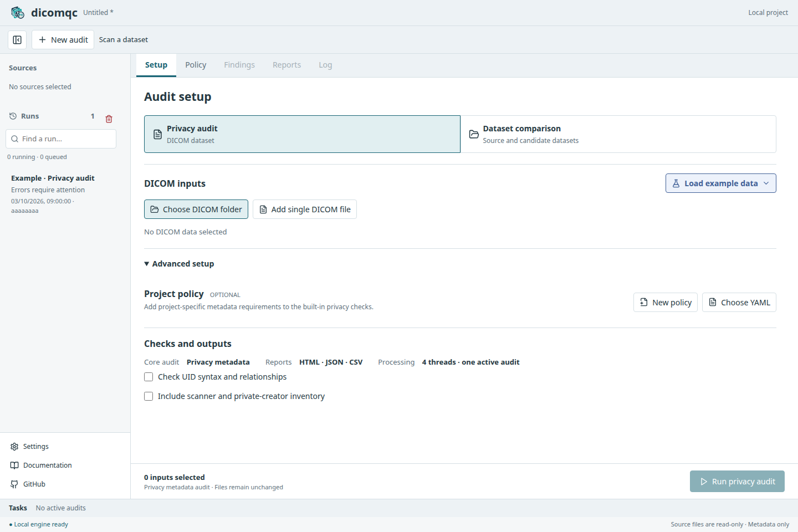The height and width of the screenshot is (532, 798).
Task: Click the Local project label
Action: point(768,13)
